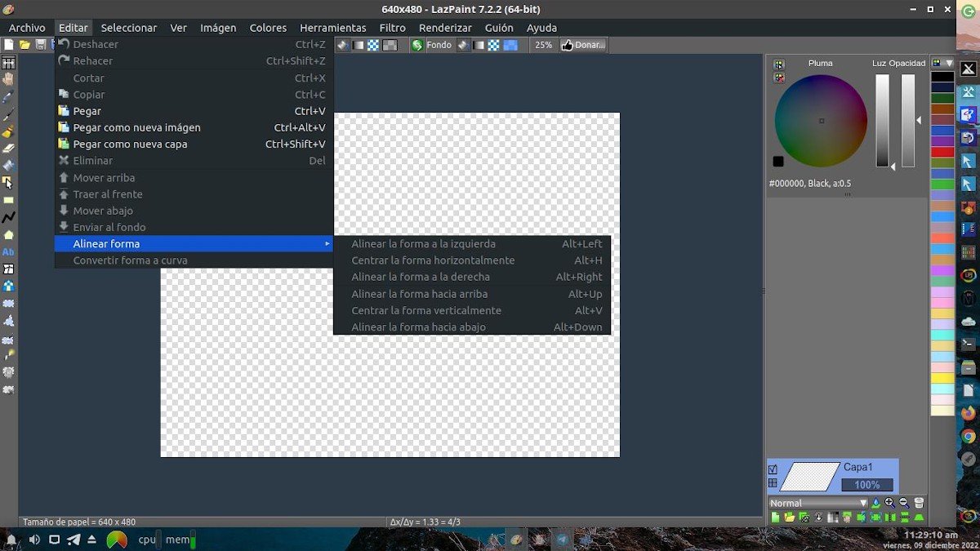Toggle visibility checkbox of Capa1
This screenshot has width=980, height=551.
point(773,469)
